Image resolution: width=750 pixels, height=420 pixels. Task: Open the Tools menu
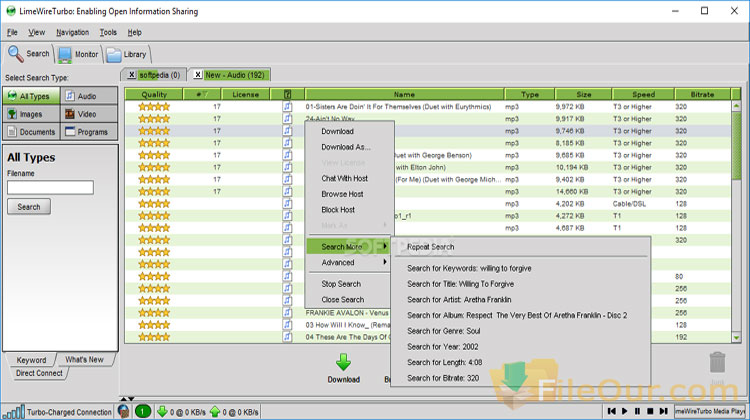click(108, 33)
